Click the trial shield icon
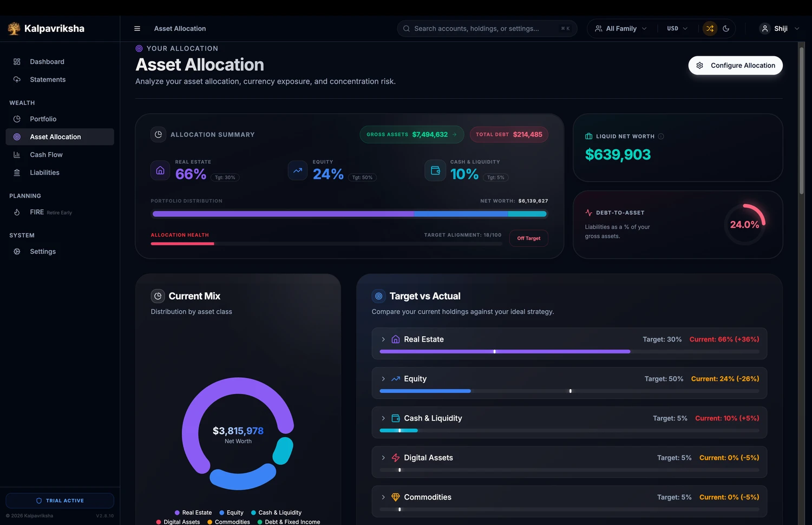The width and height of the screenshot is (812, 525). coord(39,501)
